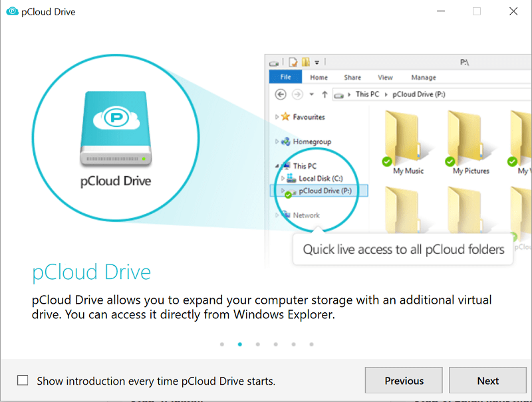This screenshot has width=532, height=402.
Task: Click Explorer back arrow button
Action: point(281,94)
